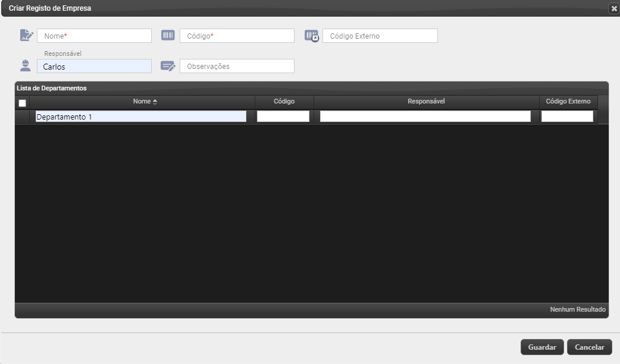Click the barcode icon beside Código

[x=168, y=35]
